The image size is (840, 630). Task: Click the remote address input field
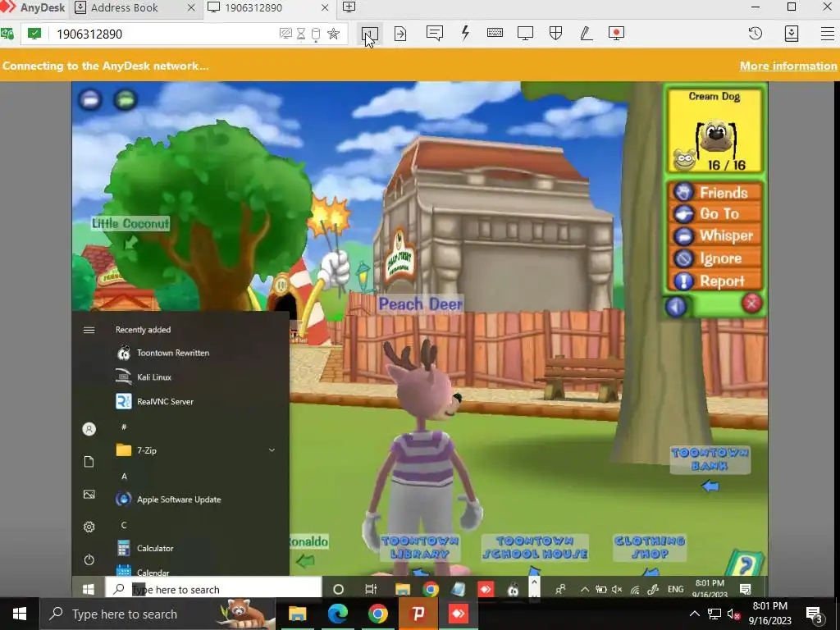pos(161,34)
